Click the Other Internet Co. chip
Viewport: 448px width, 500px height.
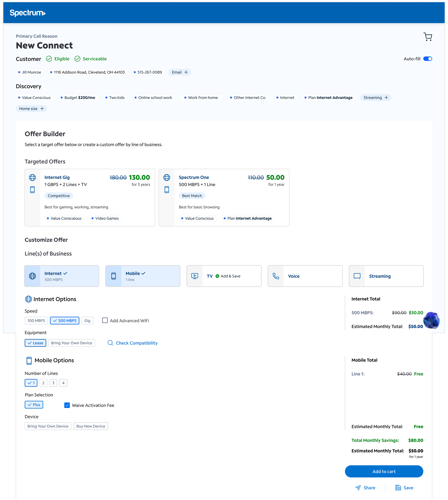pos(249,97)
